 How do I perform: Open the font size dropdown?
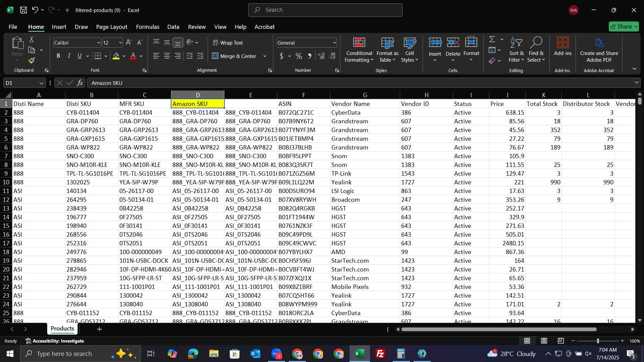pyautogui.click(x=120, y=43)
